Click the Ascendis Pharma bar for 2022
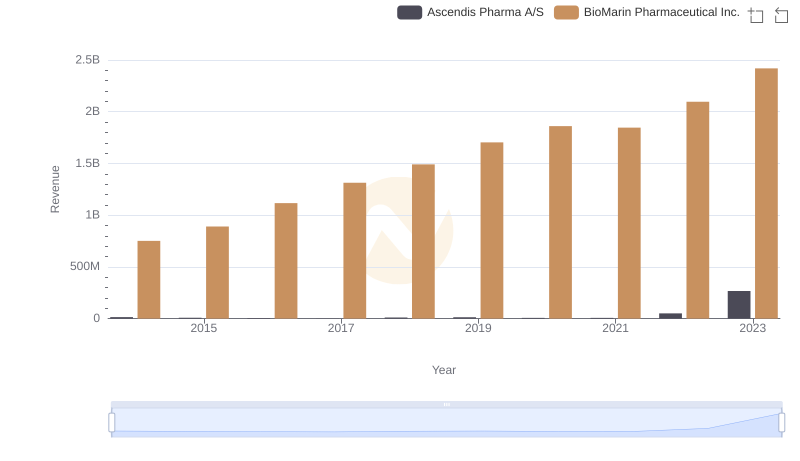Screen dimensions: 800x461 click(x=670, y=316)
